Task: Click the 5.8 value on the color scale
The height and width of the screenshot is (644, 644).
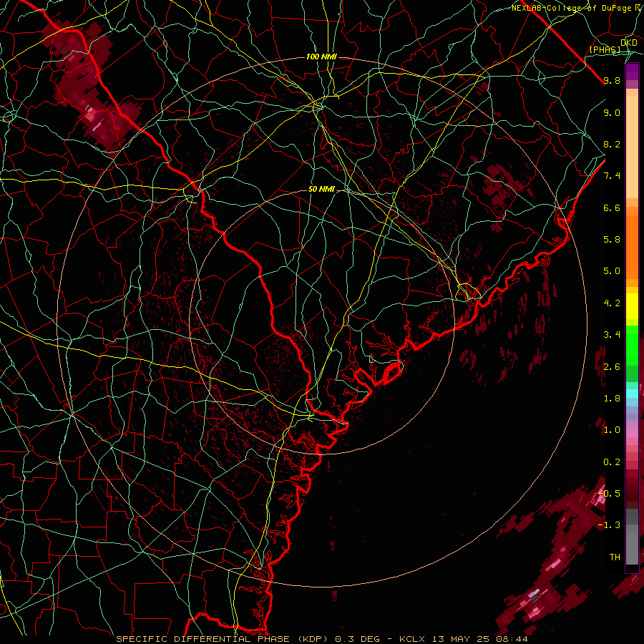Action: pyautogui.click(x=612, y=240)
